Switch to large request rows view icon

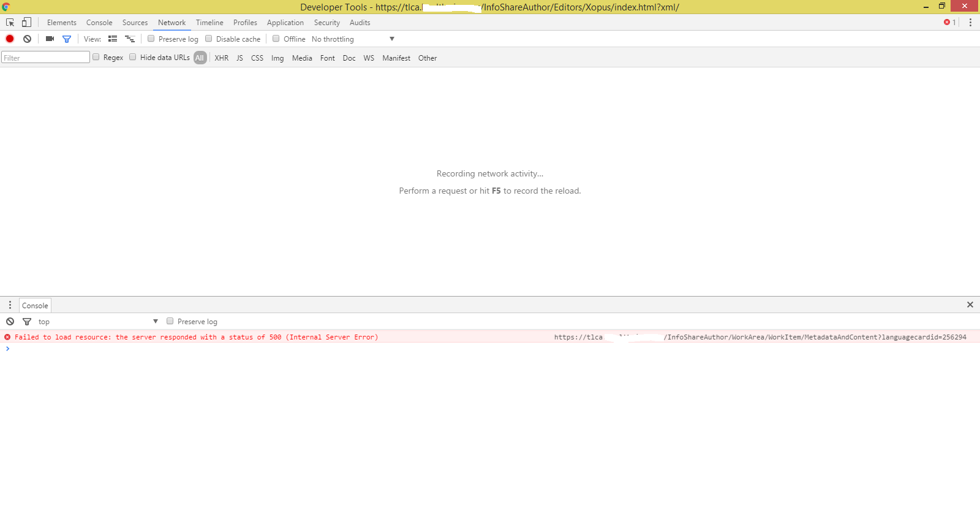click(x=113, y=39)
